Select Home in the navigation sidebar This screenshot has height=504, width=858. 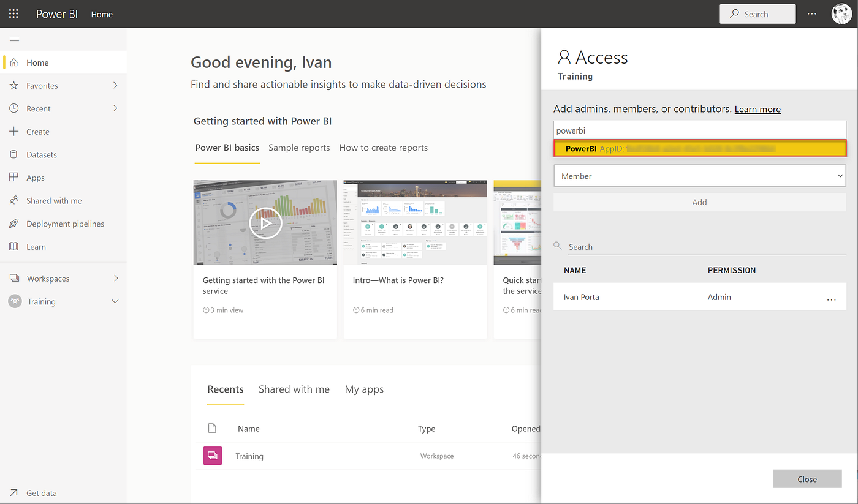pos(37,62)
